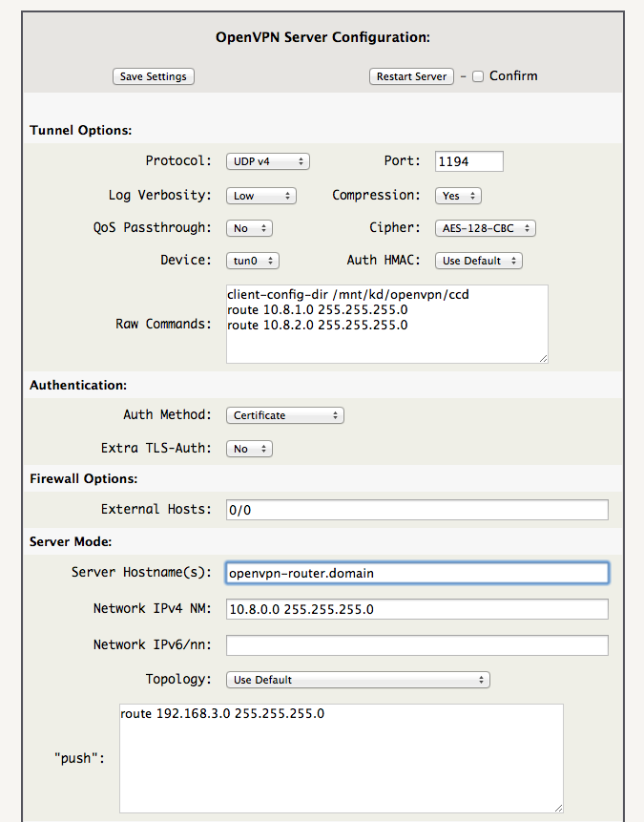Tick the Confirm checkbox

point(478,76)
